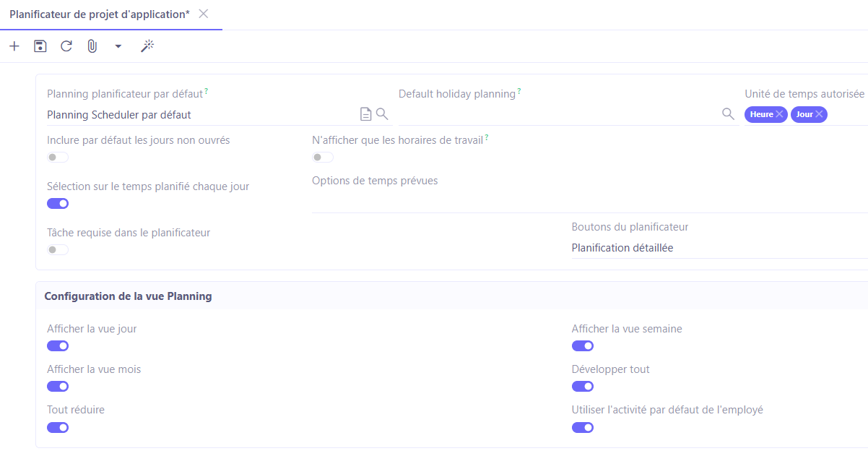Toggle the Développer tout switch

pos(583,387)
